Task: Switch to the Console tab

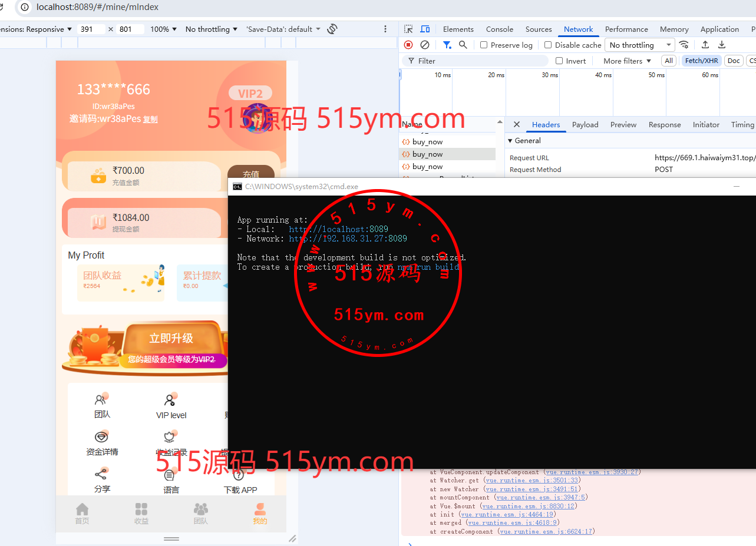Action: pyautogui.click(x=499, y=29)
